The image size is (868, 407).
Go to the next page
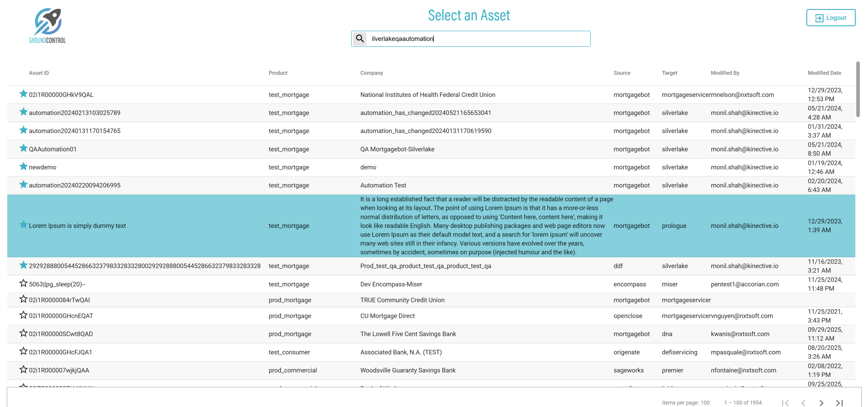(821, 402)
